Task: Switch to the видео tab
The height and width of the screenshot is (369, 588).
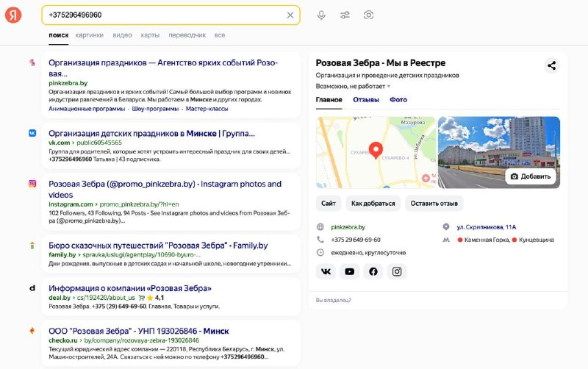Action: click(122, 35)
